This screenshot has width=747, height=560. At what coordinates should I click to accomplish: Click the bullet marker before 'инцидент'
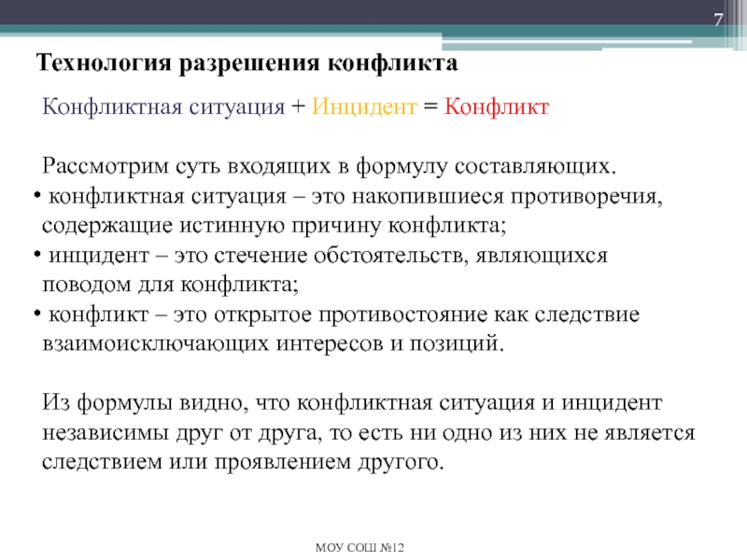35,256
